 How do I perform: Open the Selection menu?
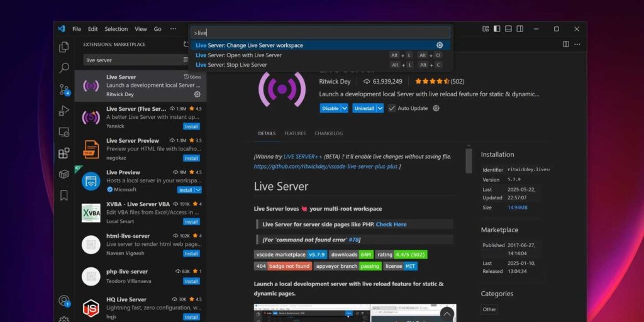pyautogui.click(x=116, y=29)
